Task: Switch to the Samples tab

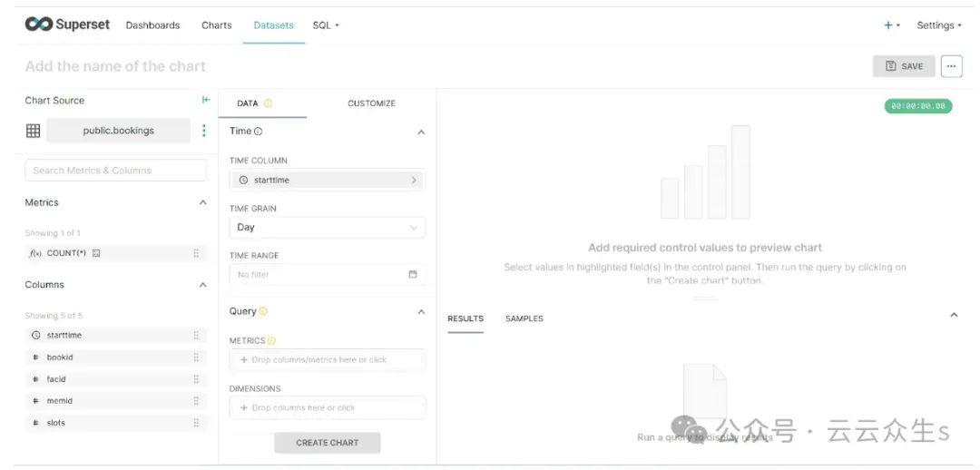Action: coord(524,318)
